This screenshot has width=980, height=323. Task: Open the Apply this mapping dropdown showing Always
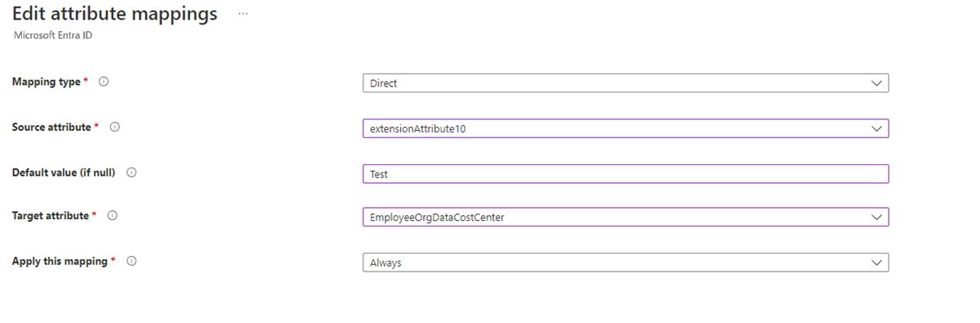pos(626,262)
